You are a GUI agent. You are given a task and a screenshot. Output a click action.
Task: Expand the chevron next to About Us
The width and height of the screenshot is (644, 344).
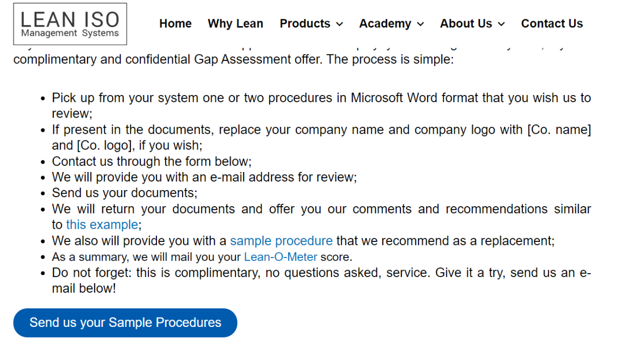tap(501, 24)
